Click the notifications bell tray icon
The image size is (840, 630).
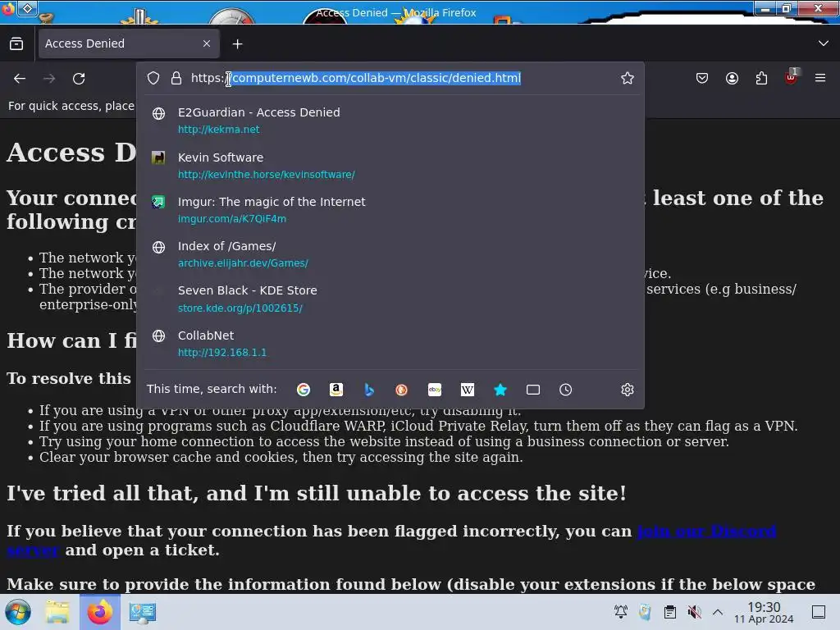point(621,612)
